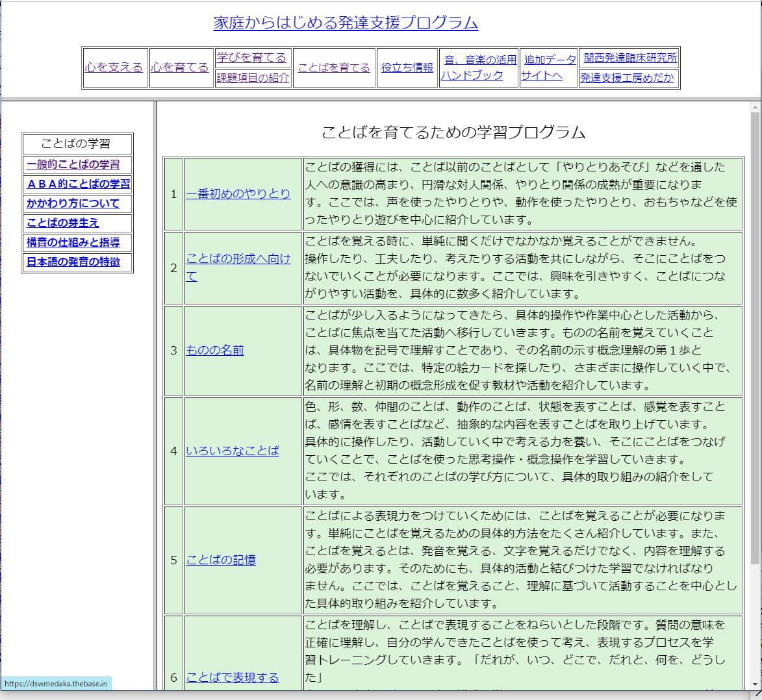Open ＡＢＡ的ことばの学習 sidebar link
Screen dimensions: 762x700
tap(78, 184)
